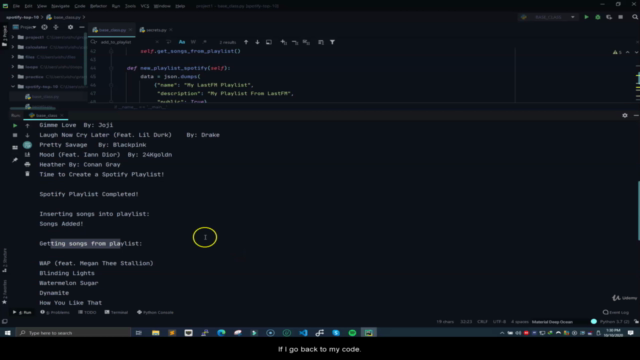Open Visual Studio Code from taskbar

303,333
